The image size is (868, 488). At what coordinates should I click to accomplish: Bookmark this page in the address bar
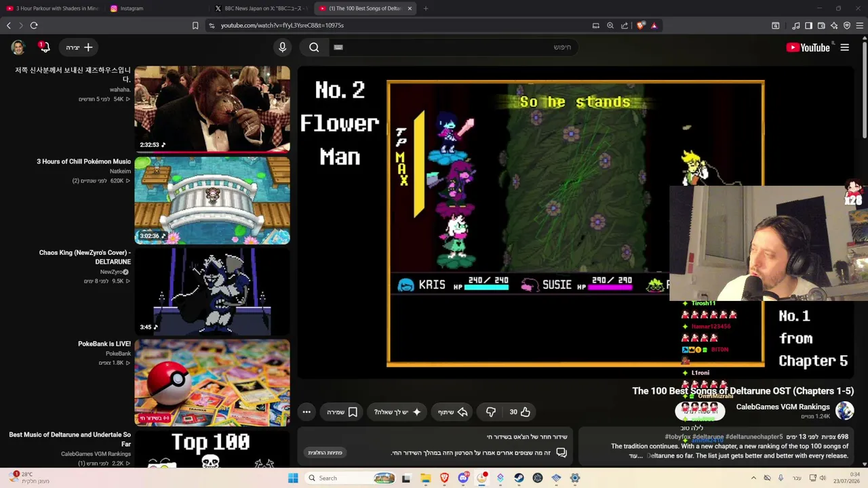pos(195,26)
